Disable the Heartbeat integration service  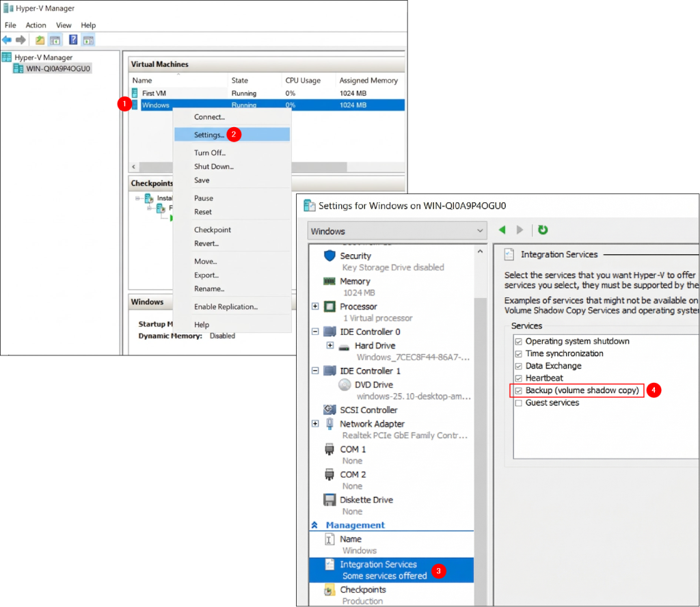(518, 378)
